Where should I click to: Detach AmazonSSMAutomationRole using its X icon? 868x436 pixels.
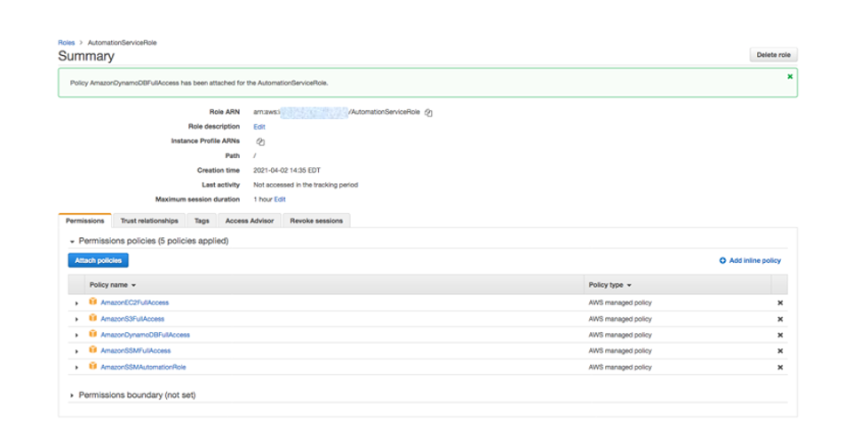pos(780,367)
